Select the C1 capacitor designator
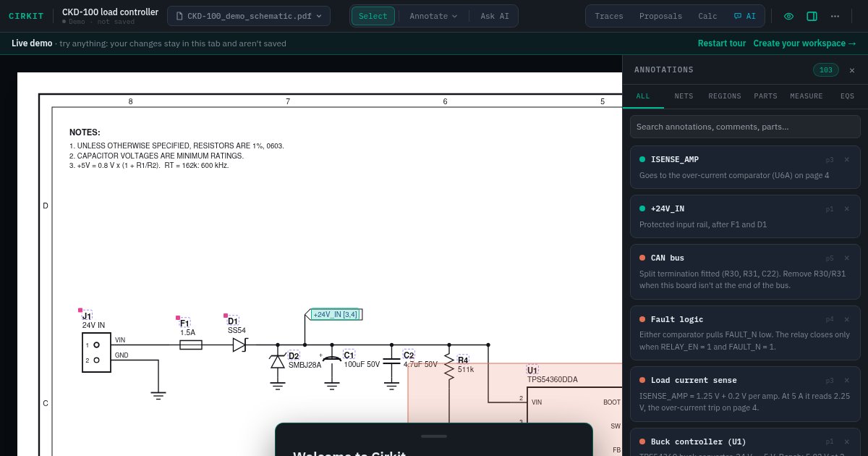Screen dimensions: 868x456 349,355
